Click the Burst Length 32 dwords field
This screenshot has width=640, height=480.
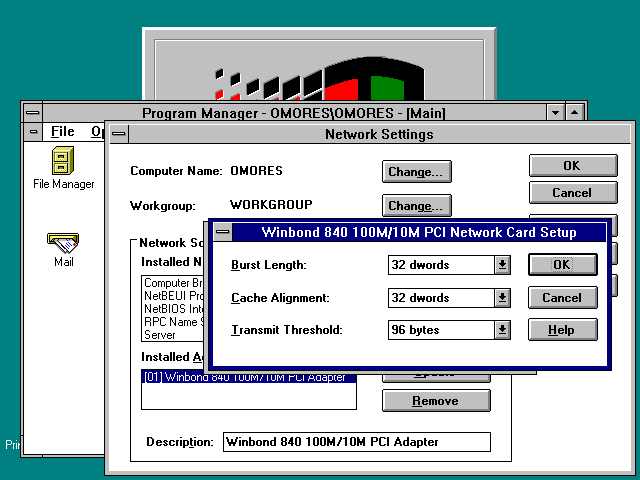click(441, 265)
